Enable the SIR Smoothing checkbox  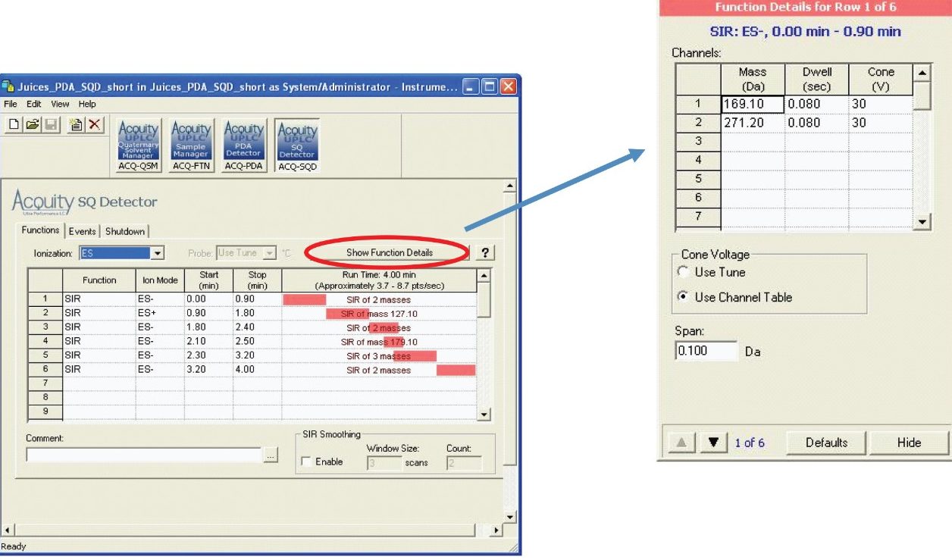(x=306, y=461)
